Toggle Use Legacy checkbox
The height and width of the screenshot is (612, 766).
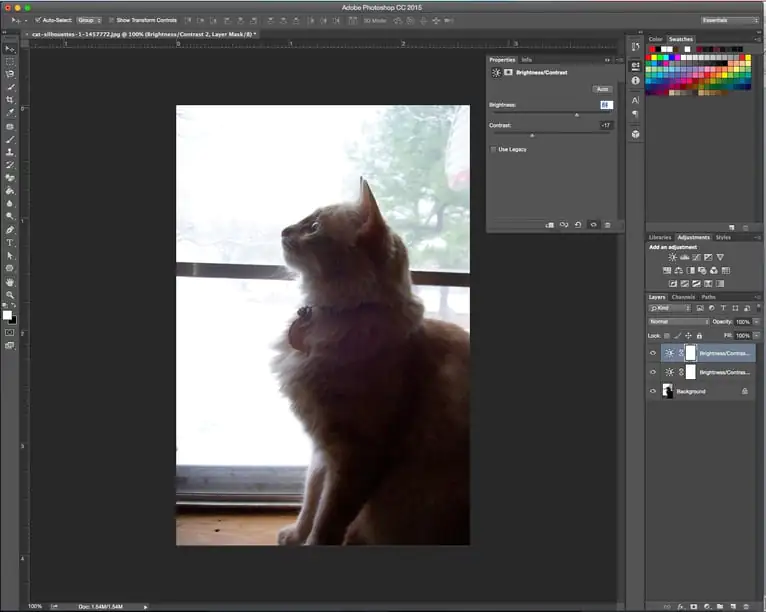tap(493, 149)
